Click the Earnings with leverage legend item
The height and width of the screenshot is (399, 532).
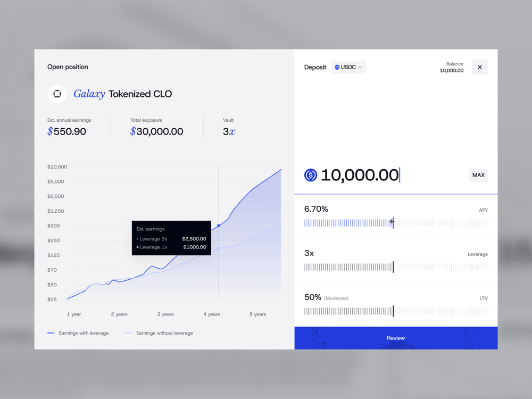[x=78, y=333]
